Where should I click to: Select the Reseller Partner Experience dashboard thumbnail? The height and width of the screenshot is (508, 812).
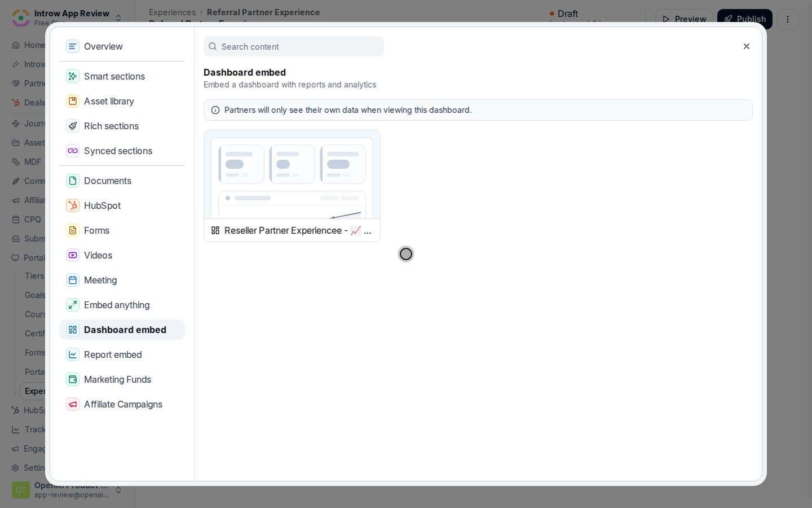[x=292, y=186]
